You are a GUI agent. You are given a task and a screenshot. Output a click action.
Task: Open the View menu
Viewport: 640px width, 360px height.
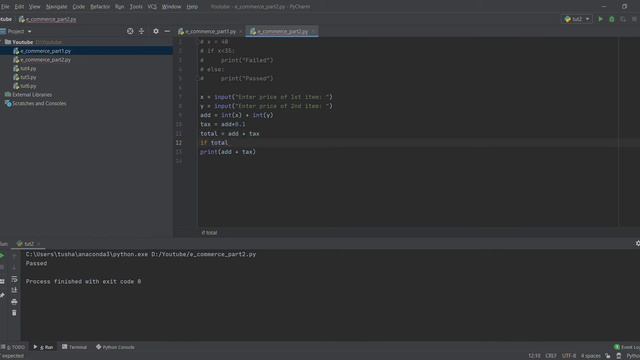tap(34, 7)
